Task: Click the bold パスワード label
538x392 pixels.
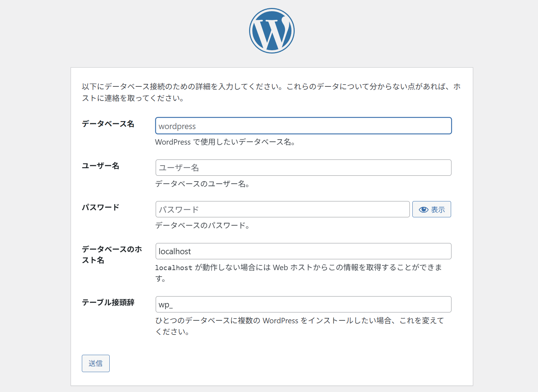Action: click(100, 207)
